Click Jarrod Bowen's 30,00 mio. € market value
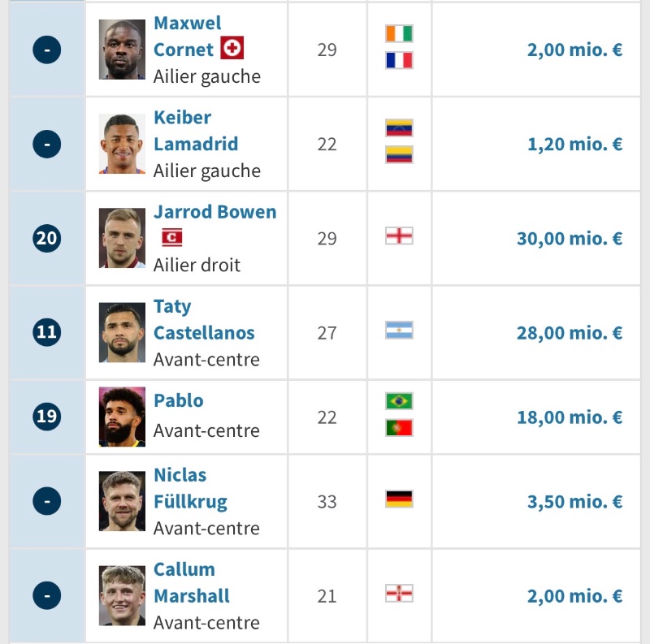Image resolution: width=650 pixels, height=644 pixels. tap(570, 238)
